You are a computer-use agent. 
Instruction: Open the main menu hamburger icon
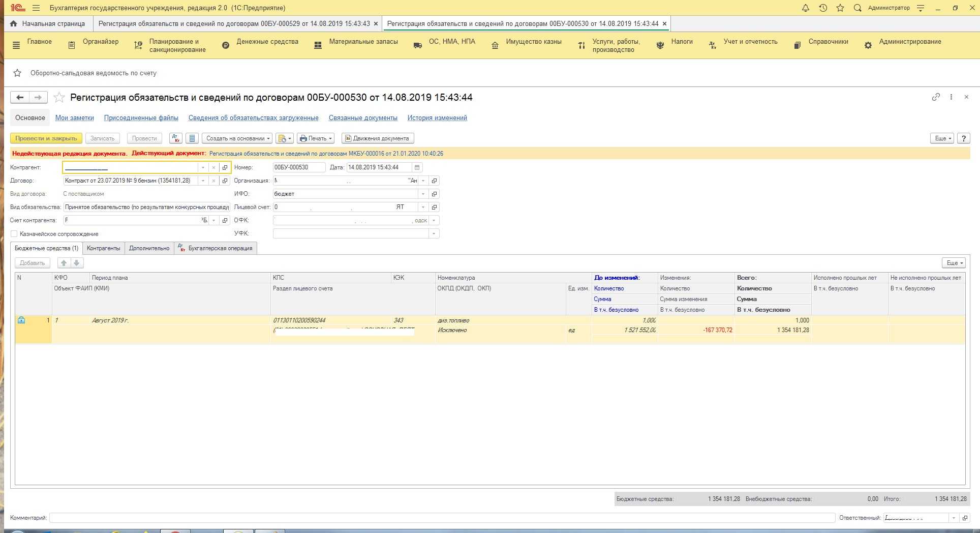[36, 8]
